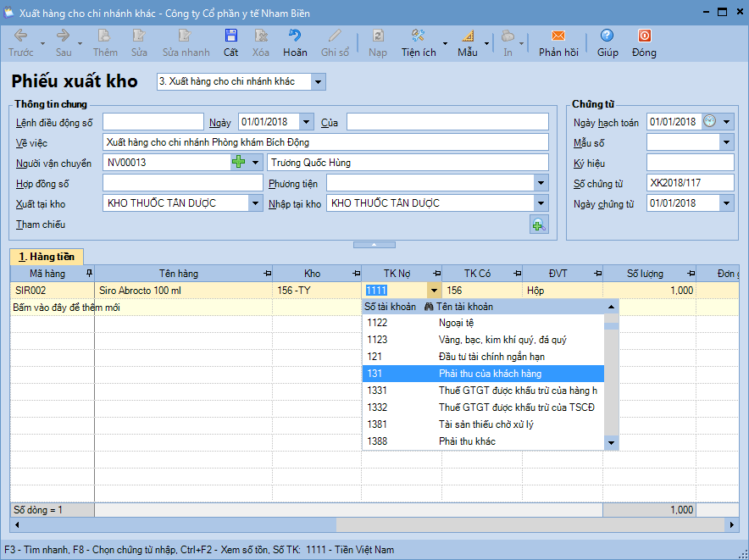Viewport: 749px width, 560px height.
Task: Close the form with Đóng
Action: (644, 43)
